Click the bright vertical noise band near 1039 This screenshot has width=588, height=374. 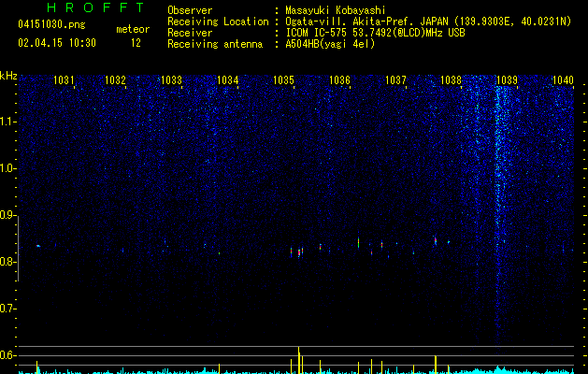[x=500, y=214]
